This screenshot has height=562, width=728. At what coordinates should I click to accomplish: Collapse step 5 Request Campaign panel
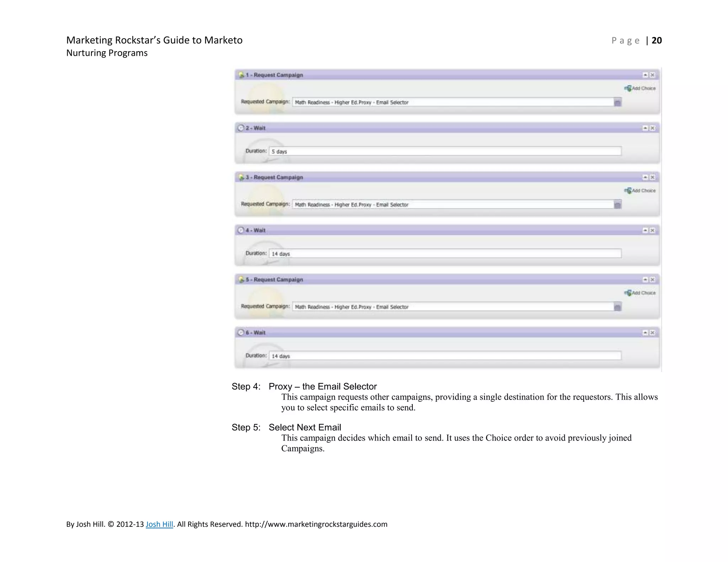point(645,280)
